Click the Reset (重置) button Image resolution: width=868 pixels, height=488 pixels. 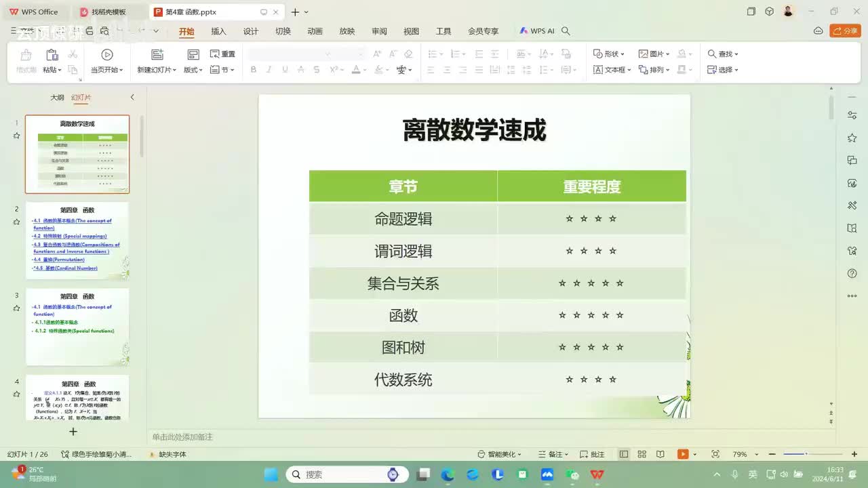point(222,54)
